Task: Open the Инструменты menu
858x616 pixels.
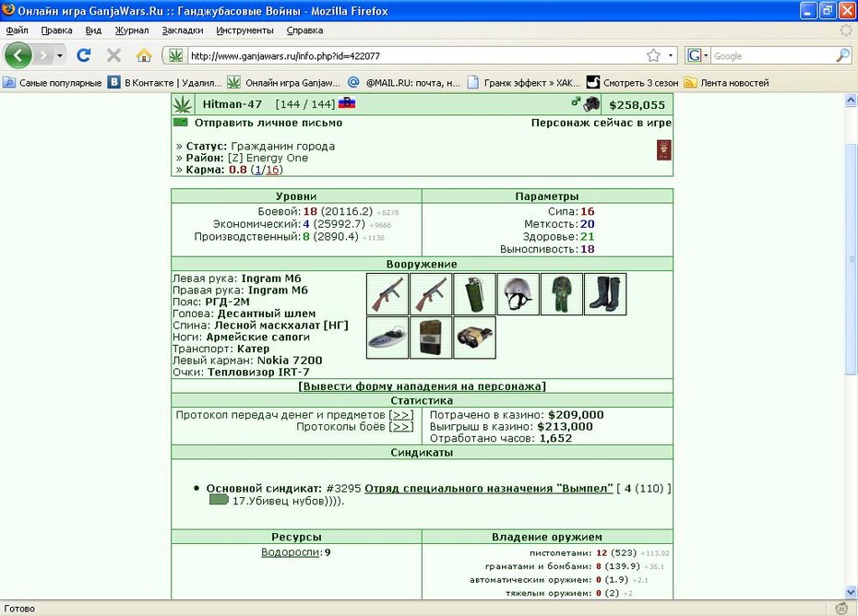Action: (x=244, y=30)
